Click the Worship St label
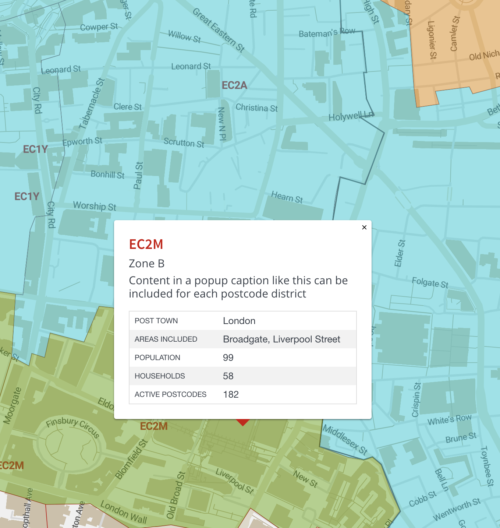The width and height of the screenshot is (500, 528). (x=95, y=206)
